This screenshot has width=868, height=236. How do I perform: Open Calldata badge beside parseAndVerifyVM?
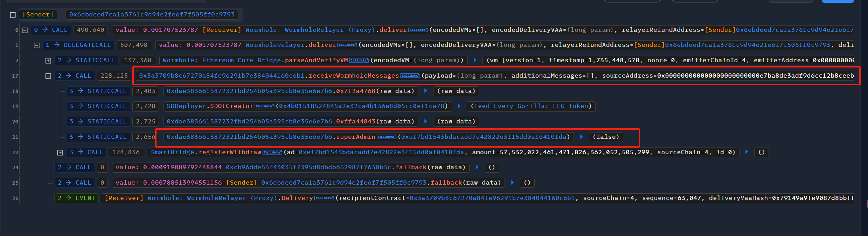(x=359, y=60)
